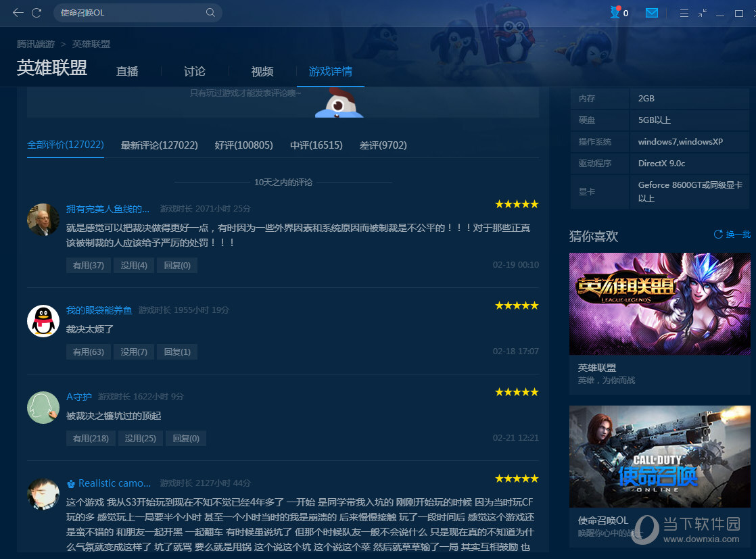
Task: Click the back arrow icon
Action: 18,13
